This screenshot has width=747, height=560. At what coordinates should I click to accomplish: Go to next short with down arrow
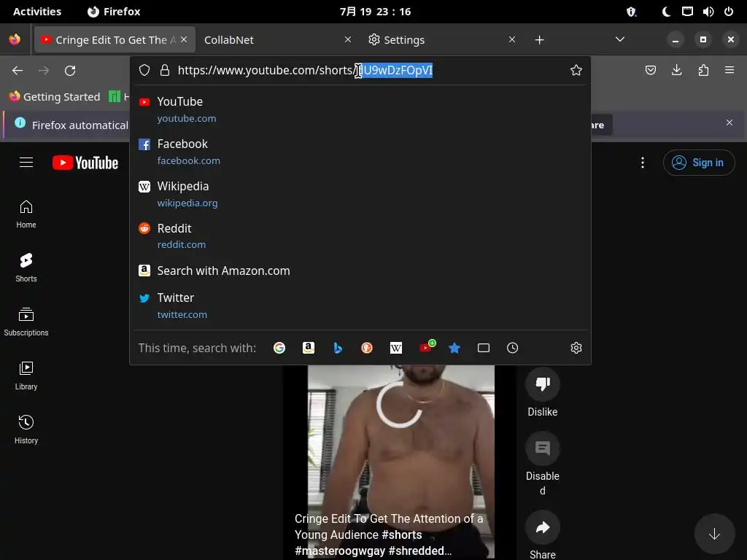(x=714, y=534)
